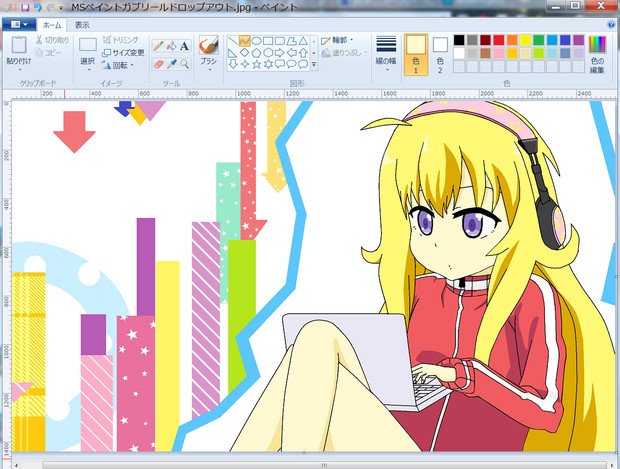
Task: Select the Rounded rectangular callout shape
Action: 280,64
